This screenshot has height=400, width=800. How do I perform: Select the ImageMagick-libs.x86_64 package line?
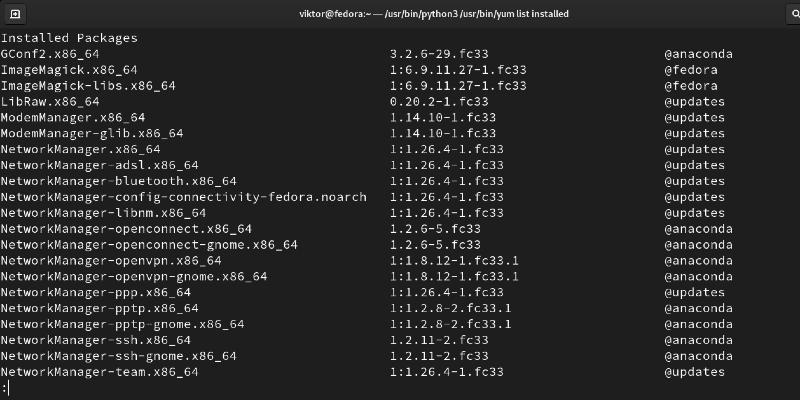[x=88, y=86]
